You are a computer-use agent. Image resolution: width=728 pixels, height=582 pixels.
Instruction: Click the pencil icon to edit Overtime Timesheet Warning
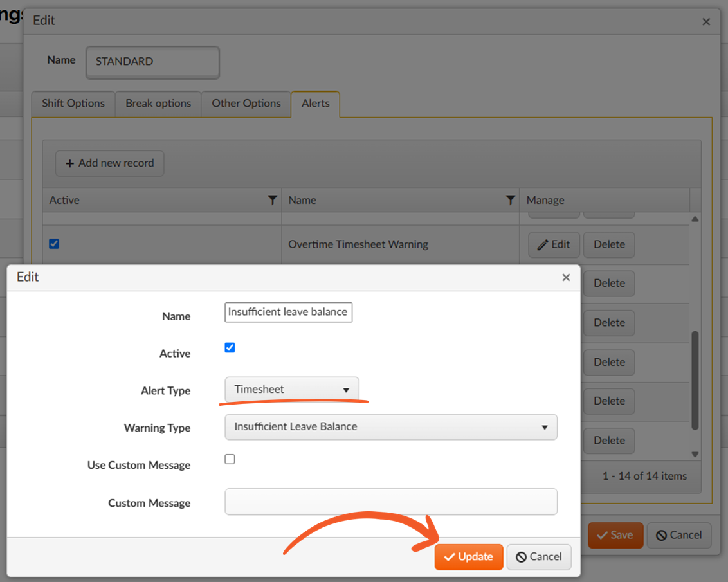click(543, 244)
